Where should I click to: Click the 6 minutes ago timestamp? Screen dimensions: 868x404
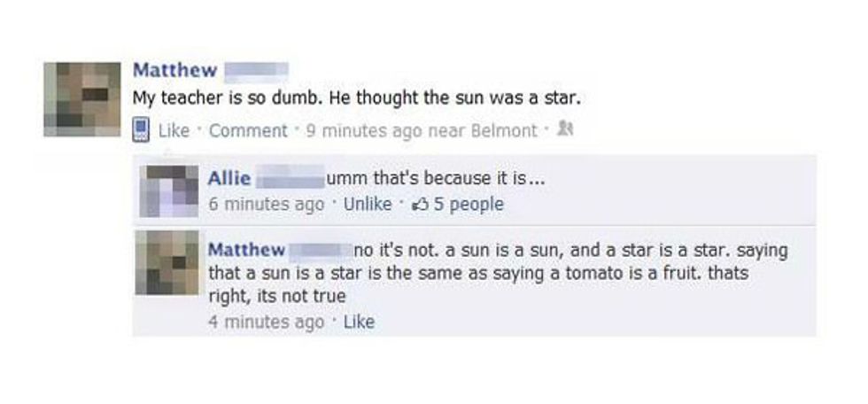pos(266,204)
